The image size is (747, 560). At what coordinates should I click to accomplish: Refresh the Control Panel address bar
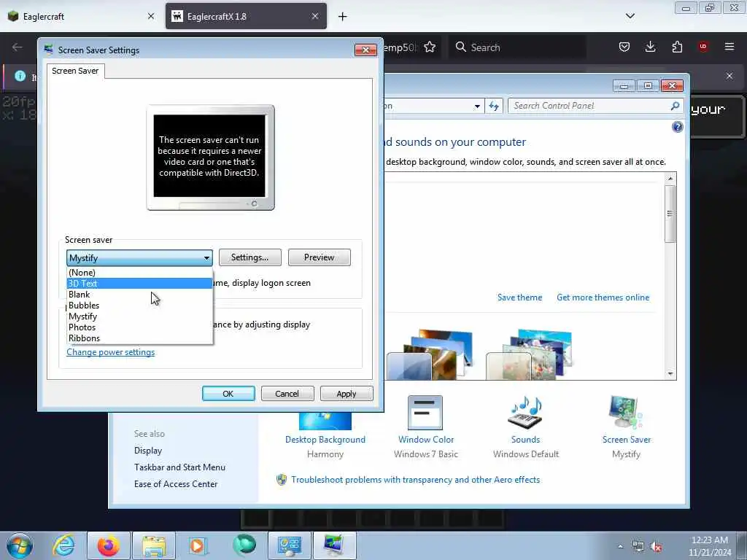click(x=494, y=106)
